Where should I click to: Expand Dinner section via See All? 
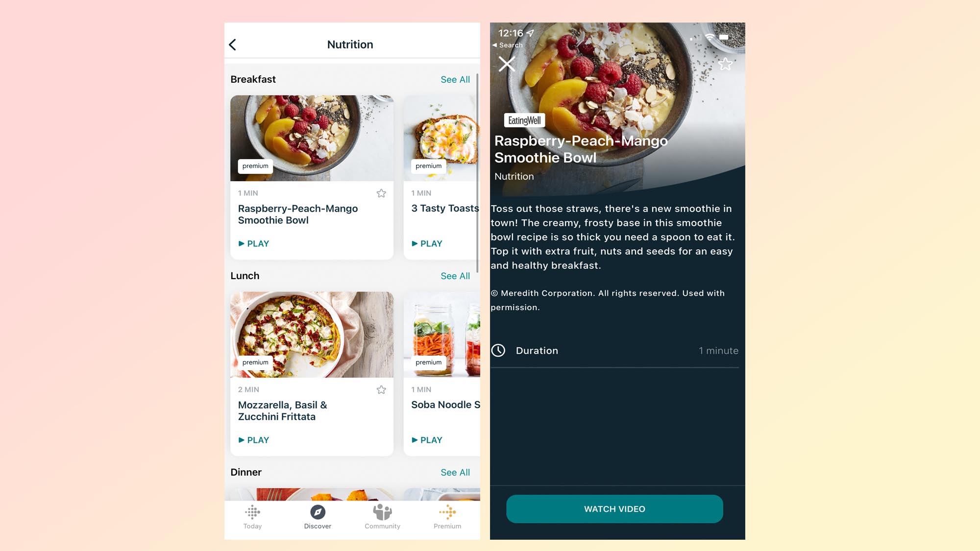[x=455, y=472]
